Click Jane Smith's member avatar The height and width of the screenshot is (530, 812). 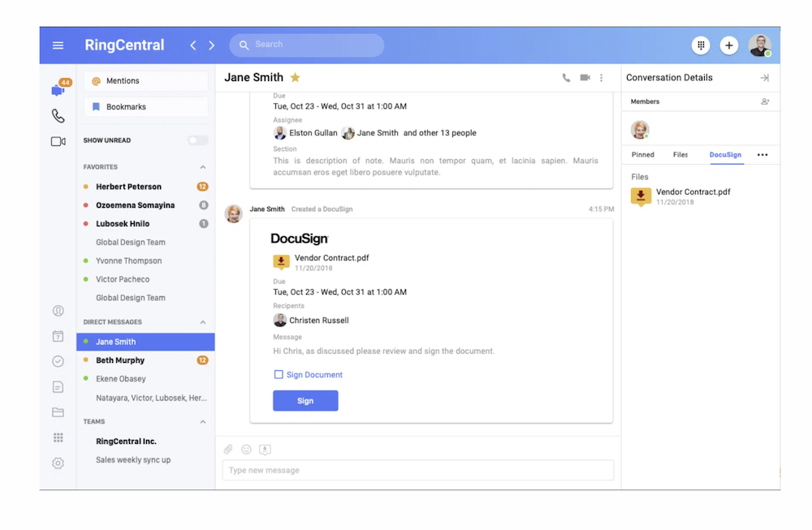tap(640, 129)
